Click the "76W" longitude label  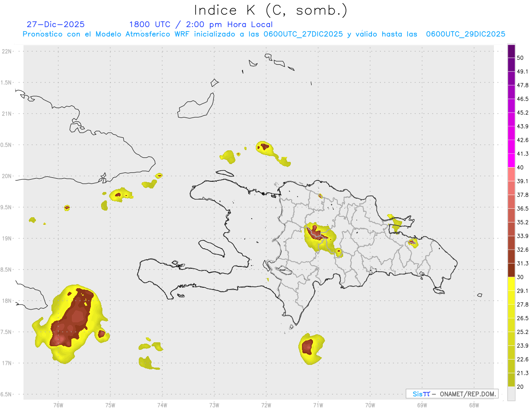(58, 405)
